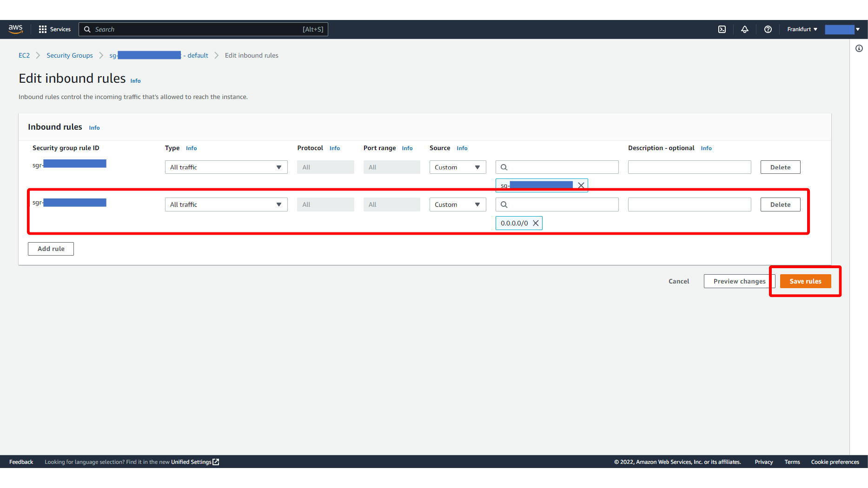This screenshot has width=868, height=488.
Task: Open the account menu dropdown
Action: tap(842, 29)
